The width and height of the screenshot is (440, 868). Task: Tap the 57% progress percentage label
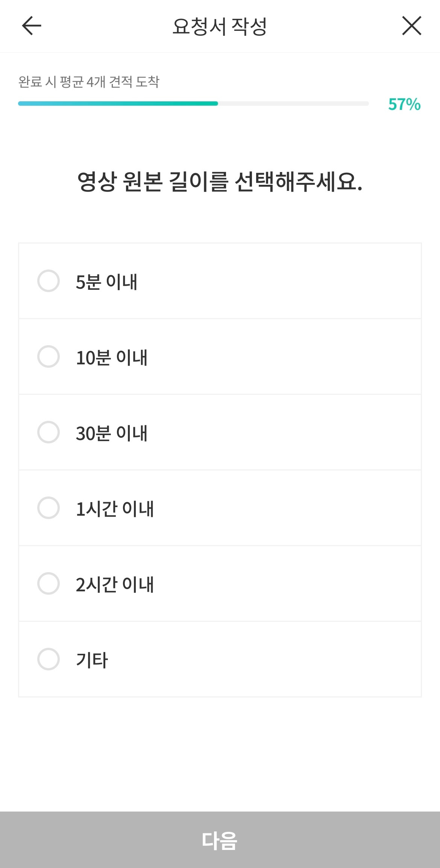click(x=404, y=104)
